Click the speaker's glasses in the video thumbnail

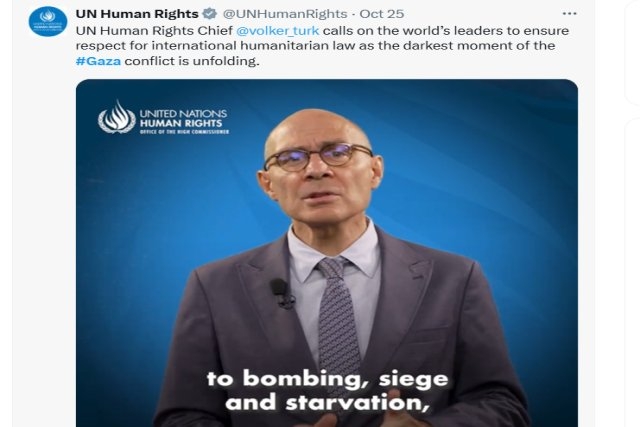pos(318,157)
